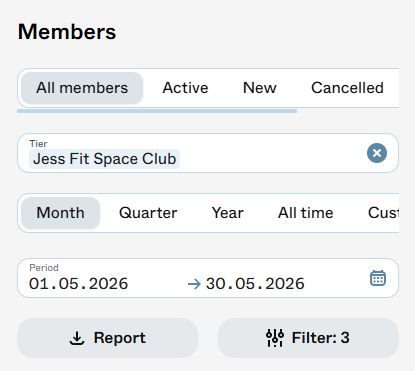Select the Quarter period option
Image resolution: width=415 pixels, height=371 pixels.
(148, 213)
